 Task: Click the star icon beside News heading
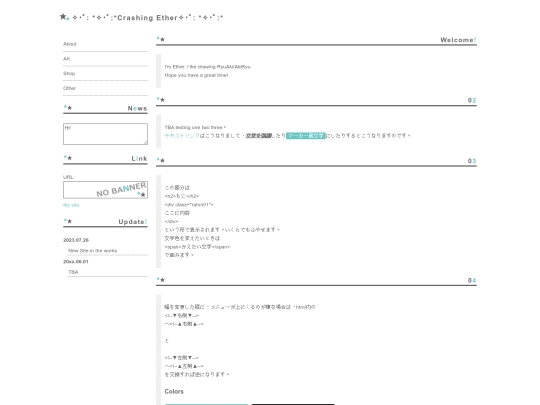(x=68, y=108)
